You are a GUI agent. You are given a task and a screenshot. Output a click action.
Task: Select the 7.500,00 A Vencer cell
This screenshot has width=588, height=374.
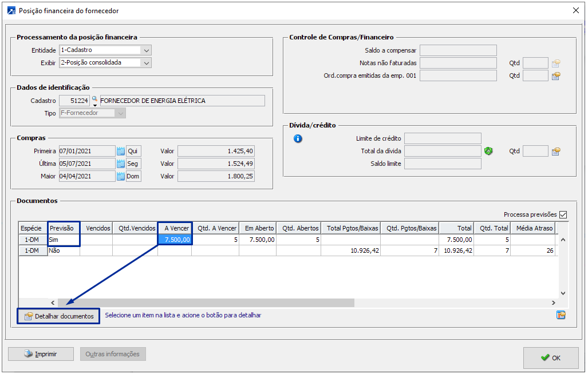click(x=175, y=240)
